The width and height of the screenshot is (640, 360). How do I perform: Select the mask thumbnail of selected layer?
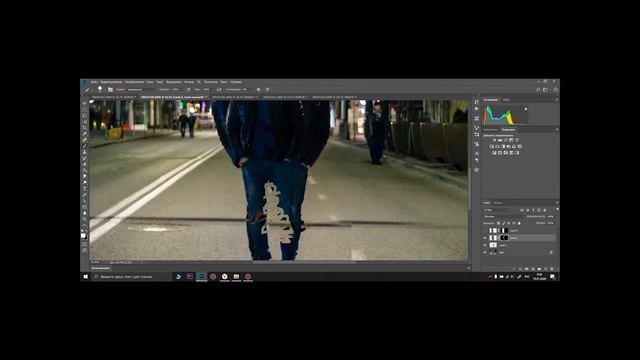point(504,238)
